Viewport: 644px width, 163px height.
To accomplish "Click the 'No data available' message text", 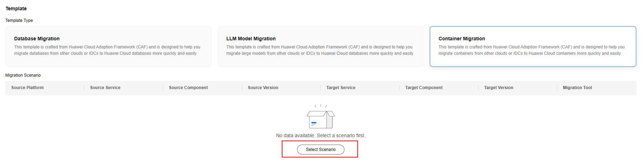I will (320, 135).
